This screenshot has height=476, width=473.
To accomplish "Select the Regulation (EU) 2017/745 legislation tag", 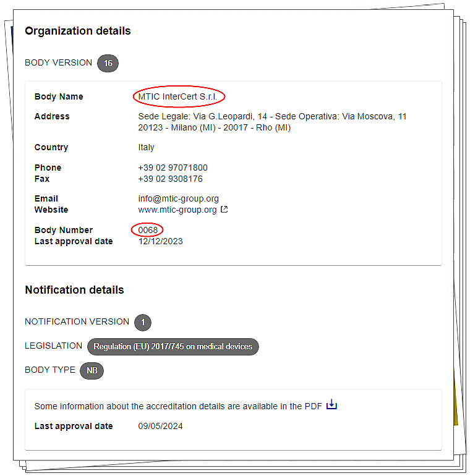I will coord(173,347).
